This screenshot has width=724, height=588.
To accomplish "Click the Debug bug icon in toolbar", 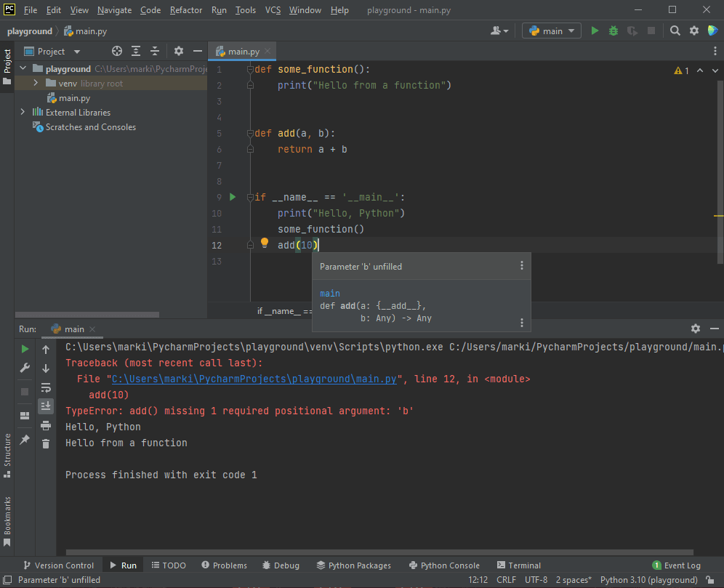I will coord(614,31).
